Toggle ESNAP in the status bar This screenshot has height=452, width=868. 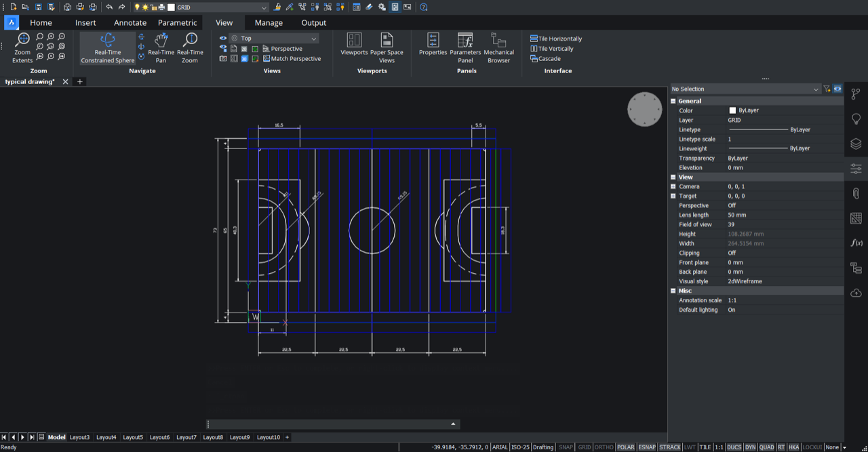pos(646,447)
